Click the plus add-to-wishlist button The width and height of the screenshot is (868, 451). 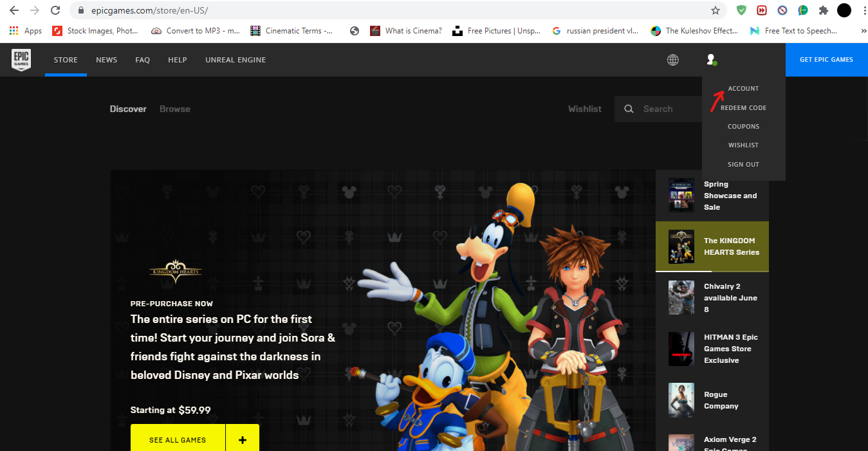[243, 440]
